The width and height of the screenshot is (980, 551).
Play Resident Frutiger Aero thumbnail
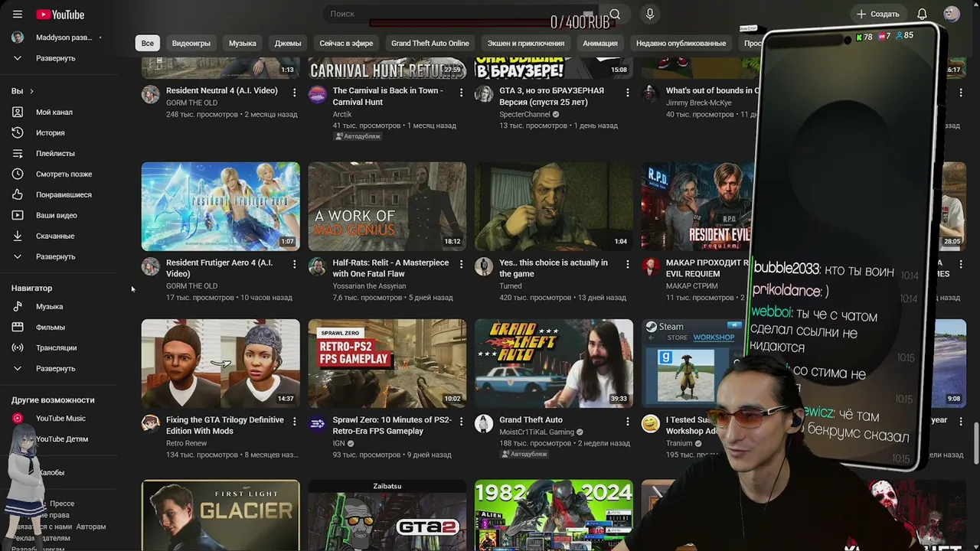[x=220, y=207]
